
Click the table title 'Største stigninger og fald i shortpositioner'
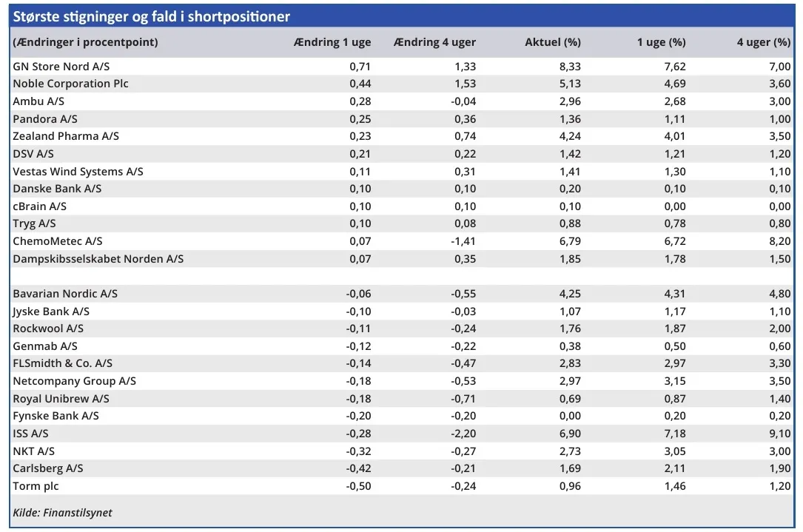152,16
